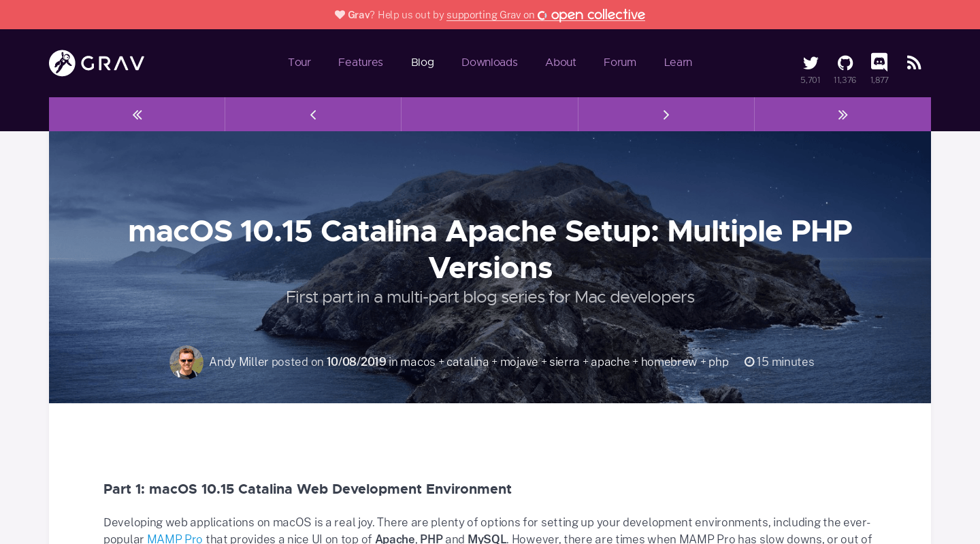Screen dimensions: 980x544
Task: Open the Grav Twitter profile icon
Action: [811, 63]
